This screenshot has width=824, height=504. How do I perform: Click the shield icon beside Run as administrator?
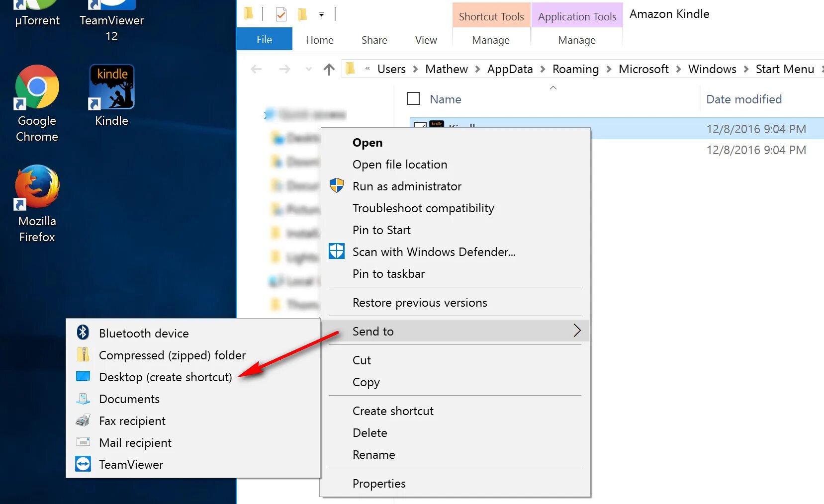[x=337, y=185]
